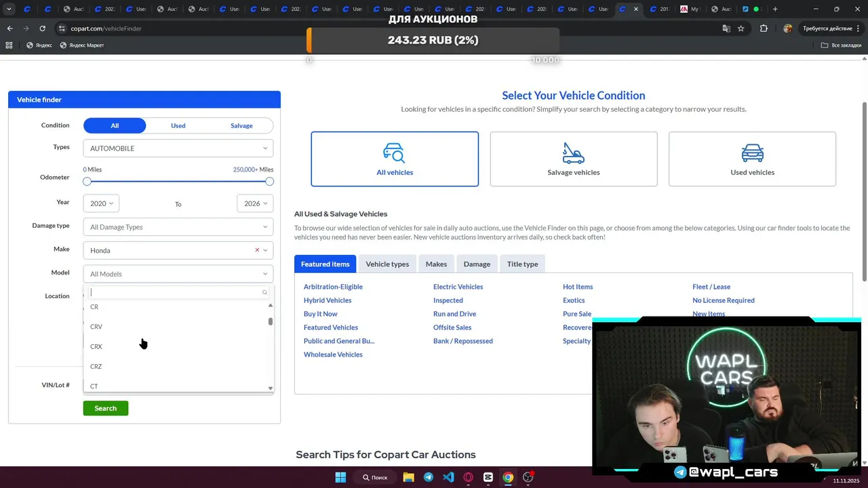Choose CRX from the model list
Image resolution: width=868 pixels, height=488 pixels.
click(96, 346)
